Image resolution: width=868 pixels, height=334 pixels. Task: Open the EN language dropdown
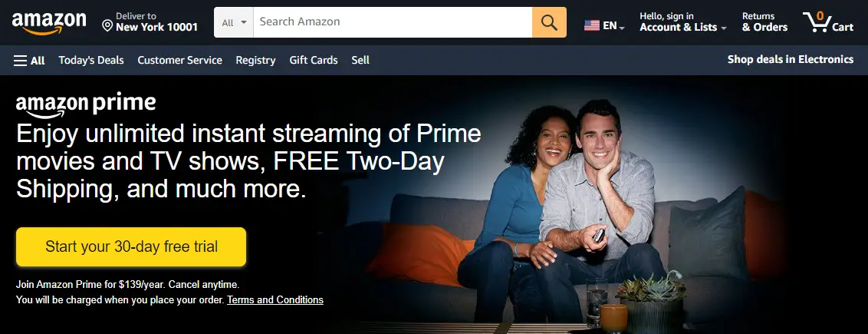click(613, 25)
